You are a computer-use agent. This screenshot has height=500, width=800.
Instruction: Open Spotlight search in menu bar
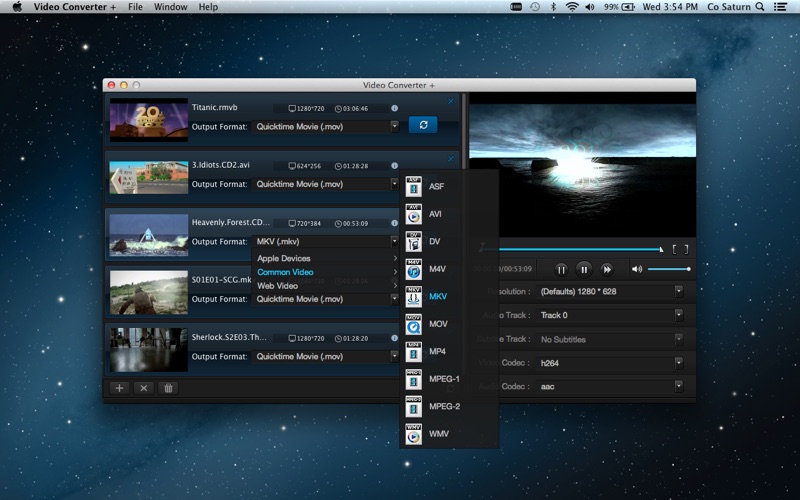(760, 7)
